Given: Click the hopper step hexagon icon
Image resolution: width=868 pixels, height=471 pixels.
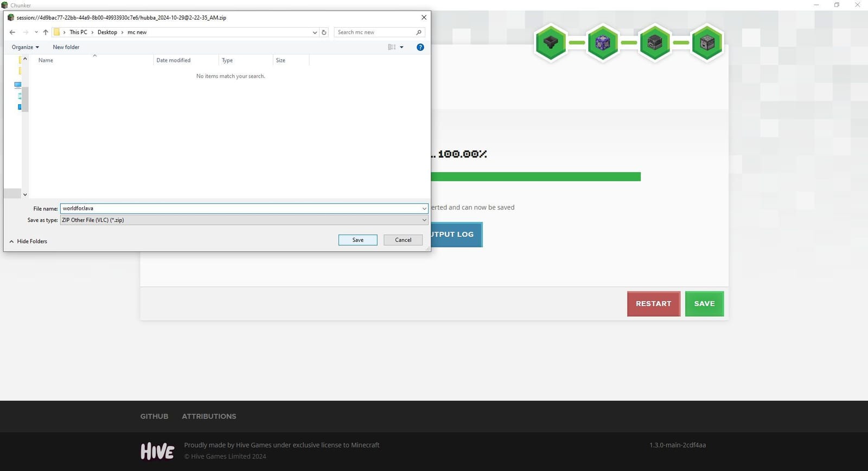Looking at the screenshot, I should 551,43.
